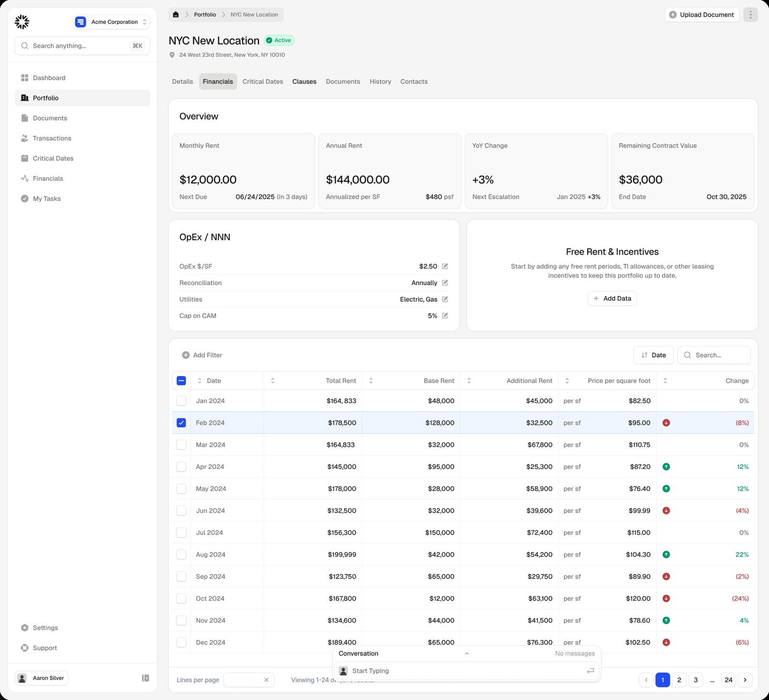This screenshot has width=769, height=700.
Task: Click the Upload Document button
Action: click(x=702, y=14)
